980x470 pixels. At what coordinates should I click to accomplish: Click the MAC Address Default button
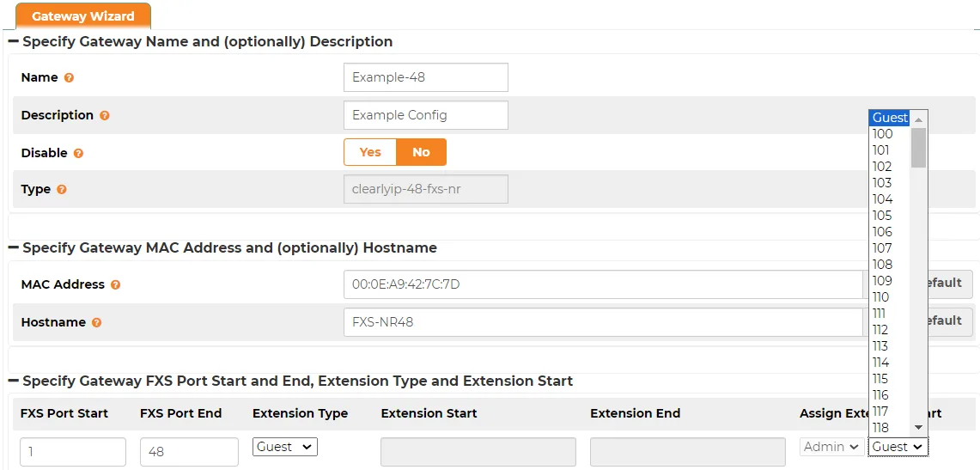(x=950, y=284)
